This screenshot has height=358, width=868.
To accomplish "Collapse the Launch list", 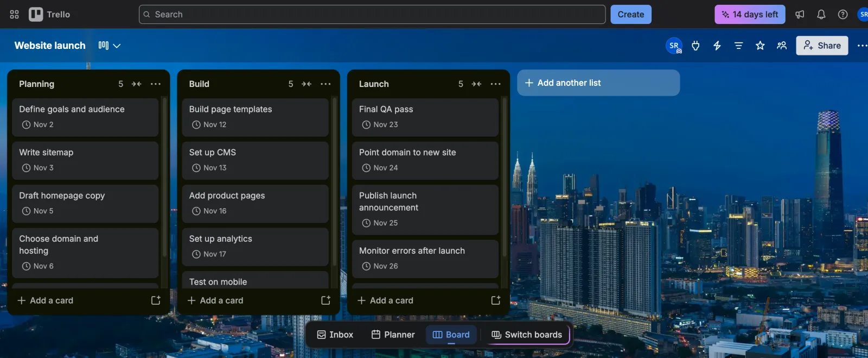I will coord(476,84).
